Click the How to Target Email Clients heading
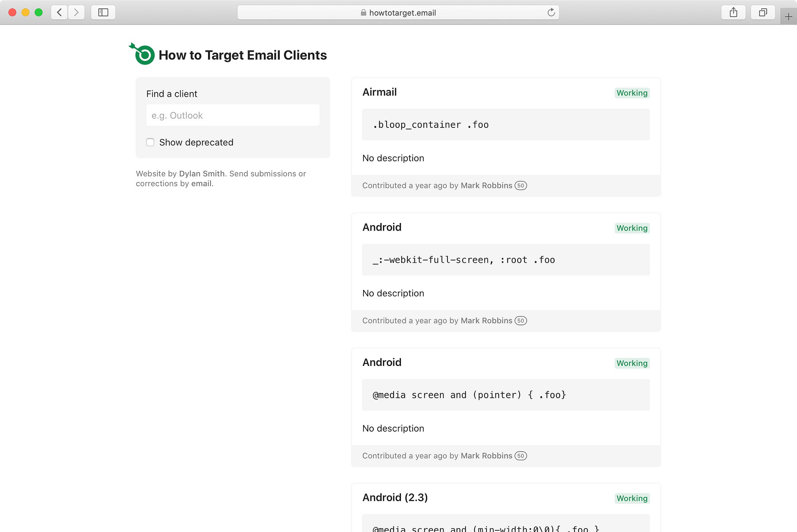The image size is (797, 532). click(243, 55)
